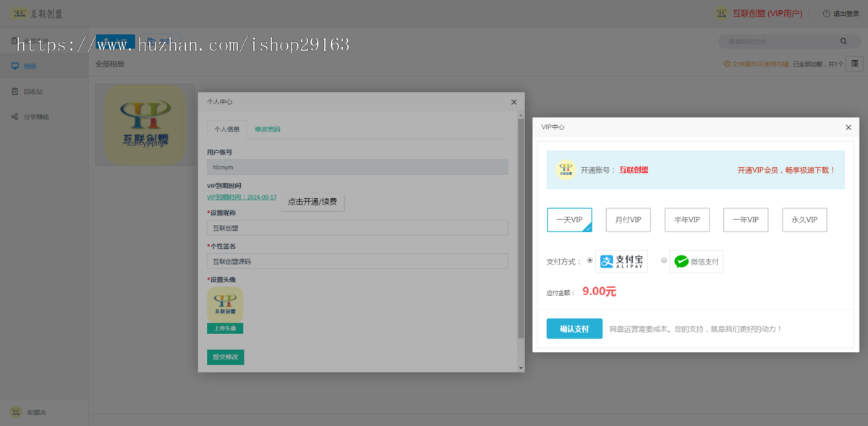Select the 支付宝 payment radio button

[590, 260]
